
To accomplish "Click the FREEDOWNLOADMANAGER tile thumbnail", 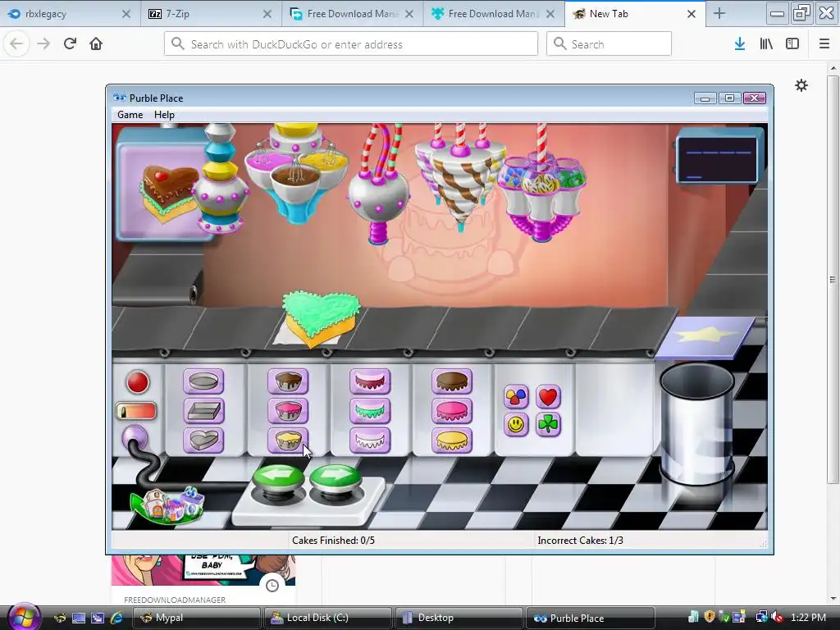I will tap(203, 571).
